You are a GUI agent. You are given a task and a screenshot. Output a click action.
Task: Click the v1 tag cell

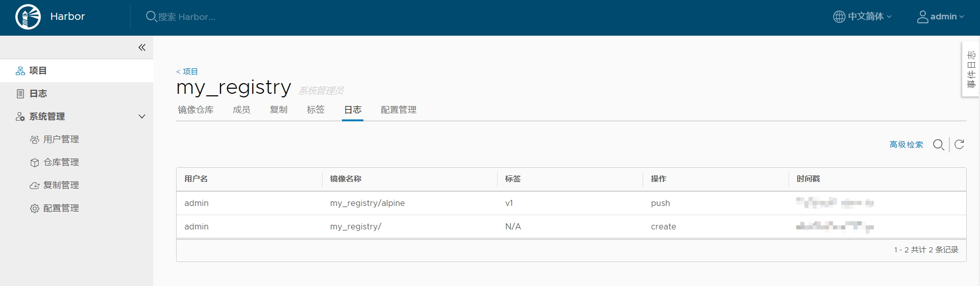[509, 203]
